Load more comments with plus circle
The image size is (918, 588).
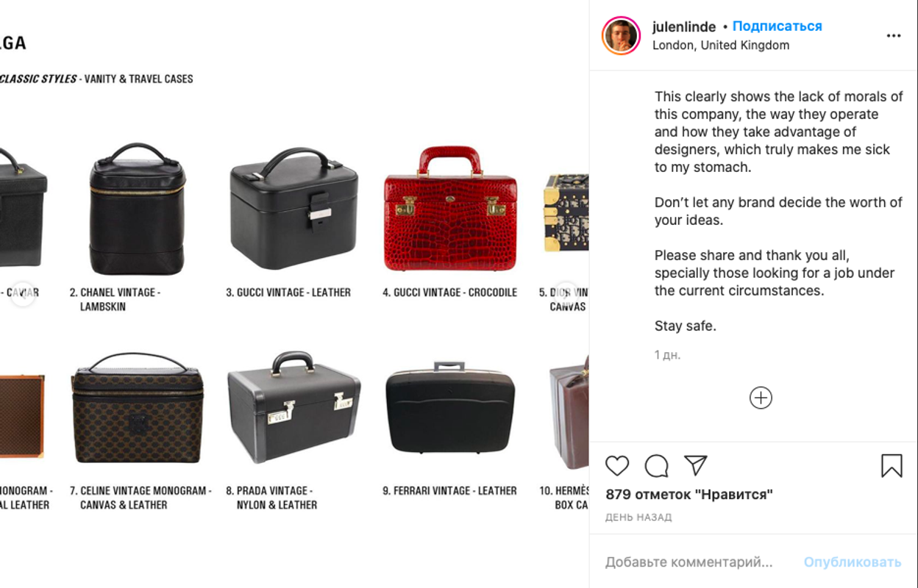[761, 398]
